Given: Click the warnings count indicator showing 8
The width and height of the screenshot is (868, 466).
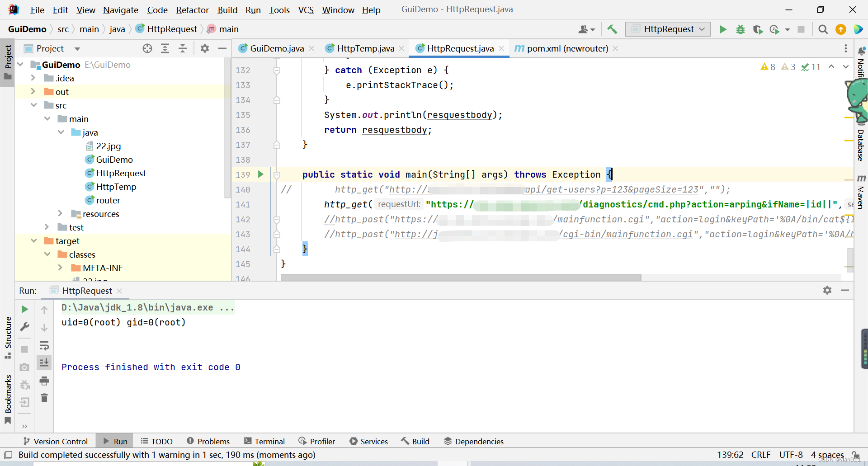Looking at the screenshot, I should click(x=768, y=67).
